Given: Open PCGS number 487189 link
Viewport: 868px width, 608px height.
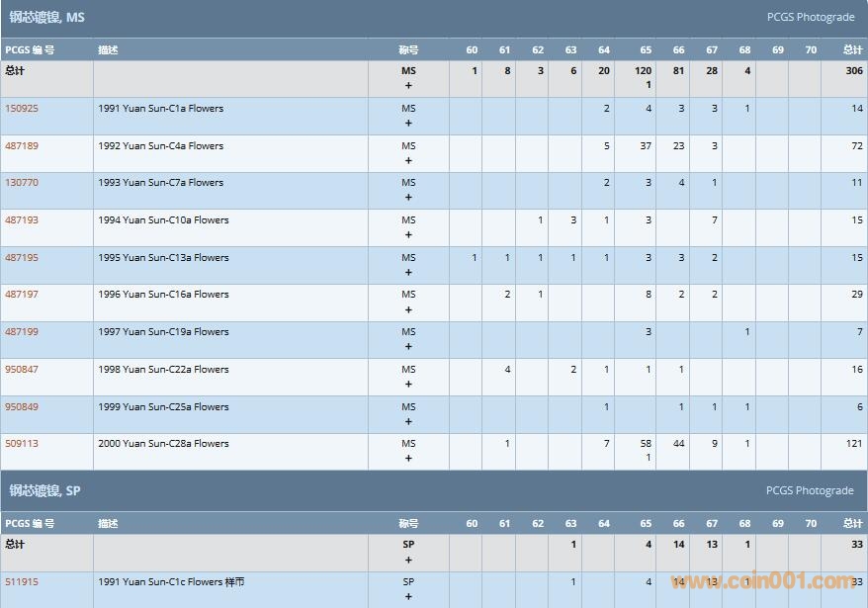Looking at the screenshot, I should click(22, 146).
